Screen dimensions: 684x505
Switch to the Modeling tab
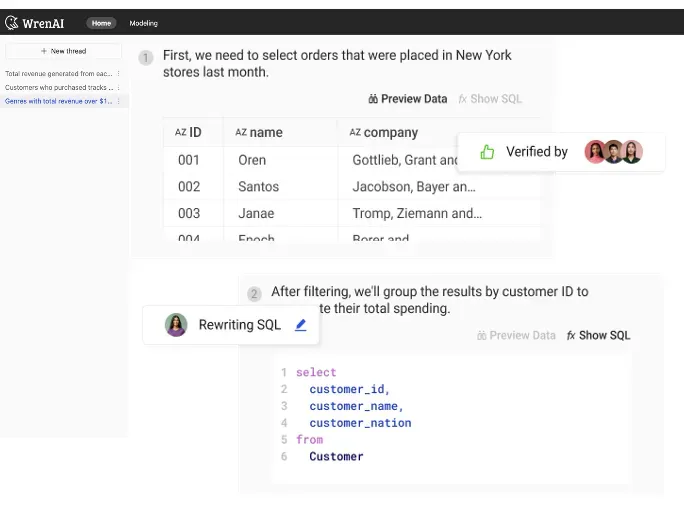143,23
